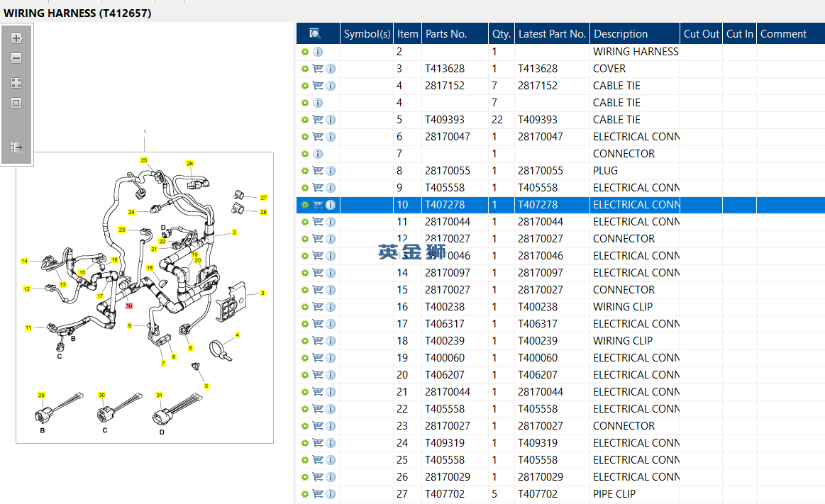825x504 pixels.
Task: Open info for item 2 WIRING HARNESS
Action: point(318,52)
